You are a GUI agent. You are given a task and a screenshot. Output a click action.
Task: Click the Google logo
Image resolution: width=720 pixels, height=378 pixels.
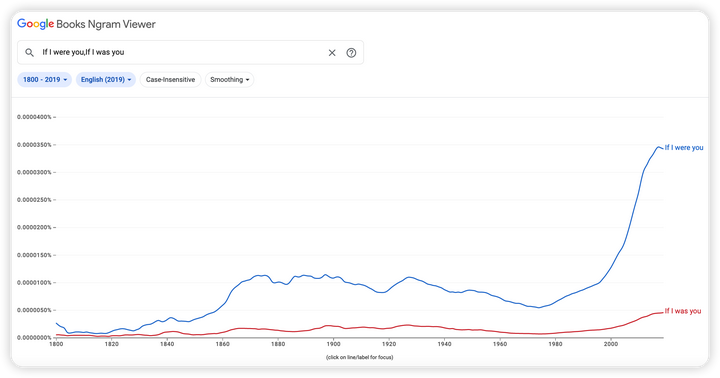[35, 24]
